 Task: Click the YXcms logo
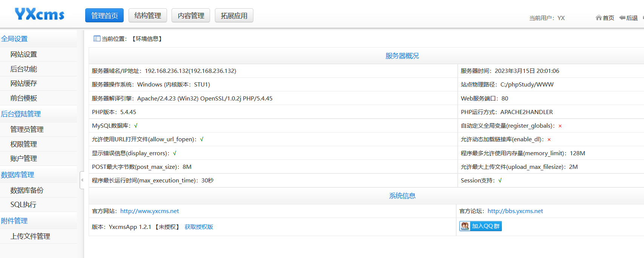[x=40, y=14]
